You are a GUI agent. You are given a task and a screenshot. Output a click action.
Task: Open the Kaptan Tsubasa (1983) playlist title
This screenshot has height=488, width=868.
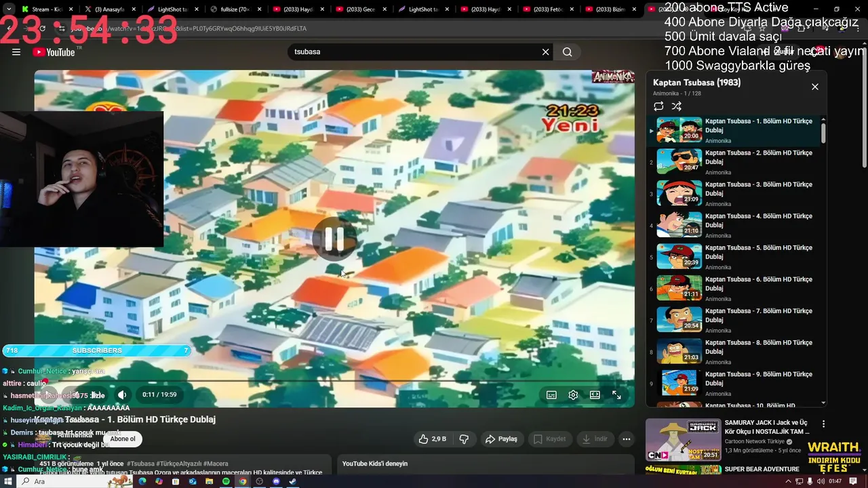[696, 83]
